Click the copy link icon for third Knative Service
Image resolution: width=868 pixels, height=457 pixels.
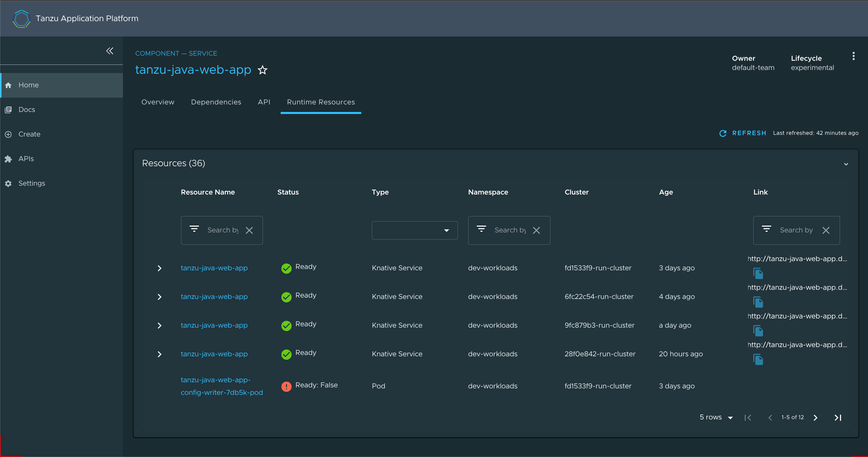[x=758, y=330]
